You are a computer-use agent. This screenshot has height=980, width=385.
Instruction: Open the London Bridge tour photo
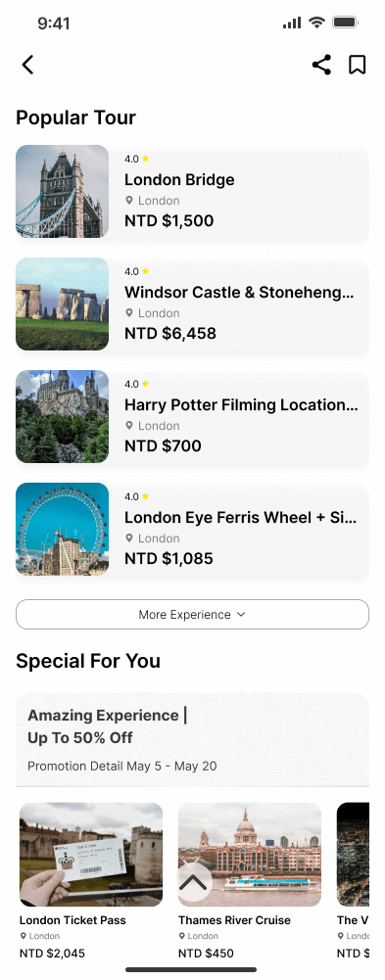[x=62, y=191]
